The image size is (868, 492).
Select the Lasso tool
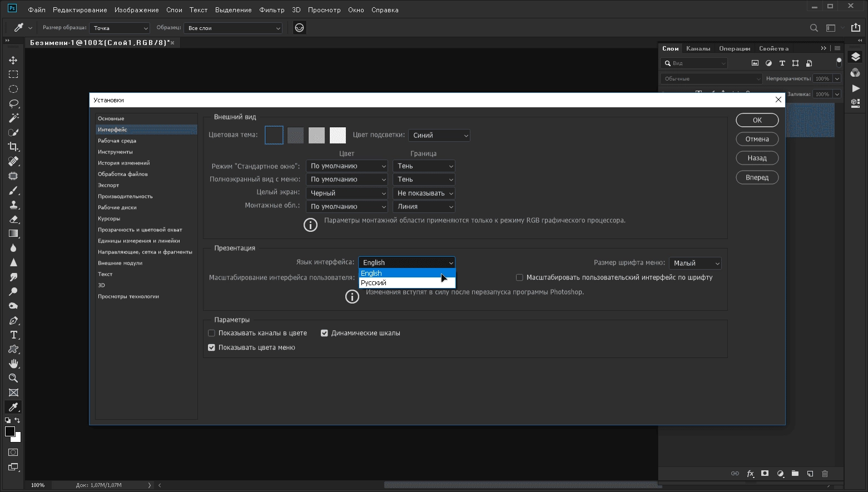(x=13, y=103)
